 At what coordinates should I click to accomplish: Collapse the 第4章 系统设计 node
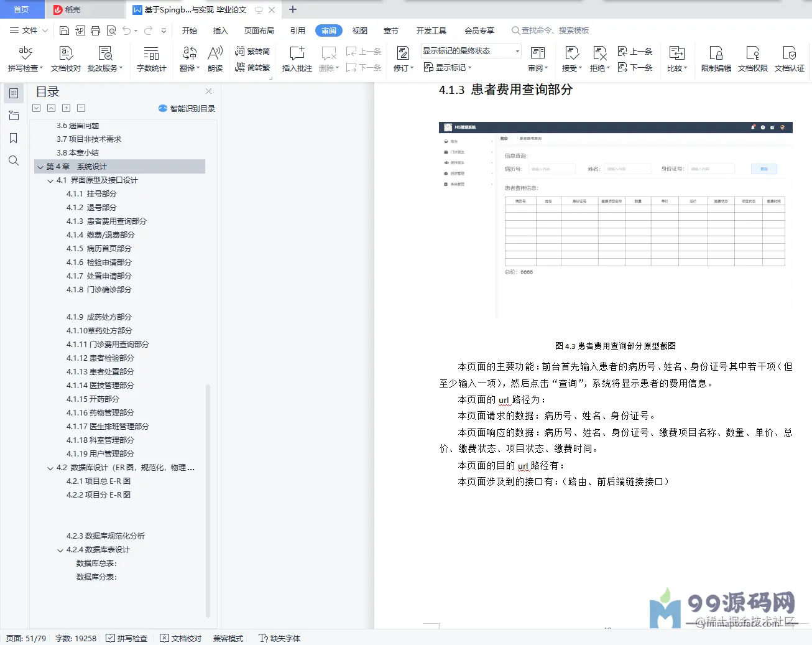pos(40,167)
